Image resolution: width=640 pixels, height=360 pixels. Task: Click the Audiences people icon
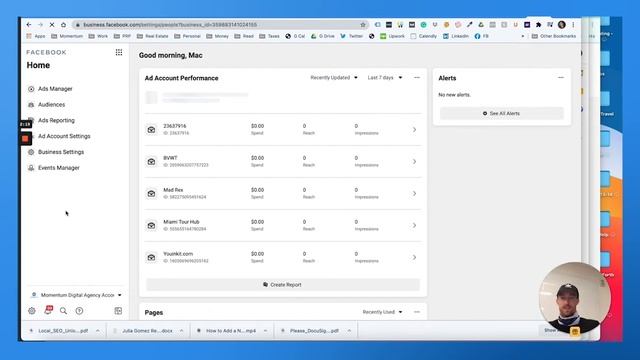[x=31, y=105]
